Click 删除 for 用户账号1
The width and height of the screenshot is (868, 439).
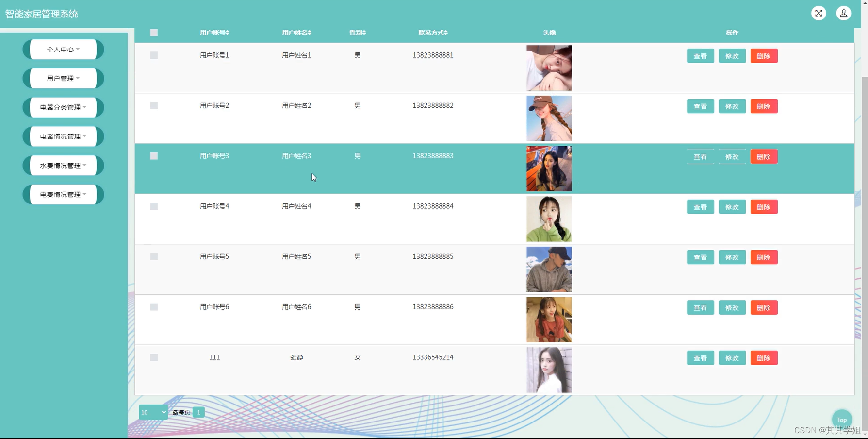764,56
